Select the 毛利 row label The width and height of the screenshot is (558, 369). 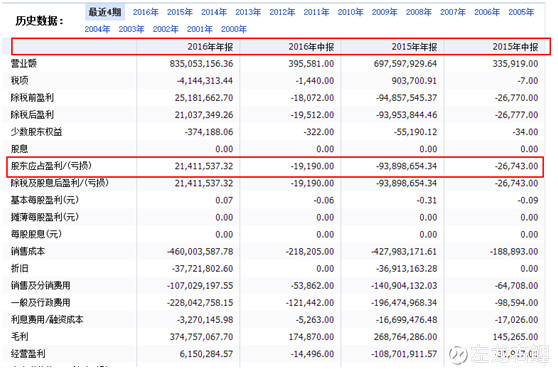(20, 337)
